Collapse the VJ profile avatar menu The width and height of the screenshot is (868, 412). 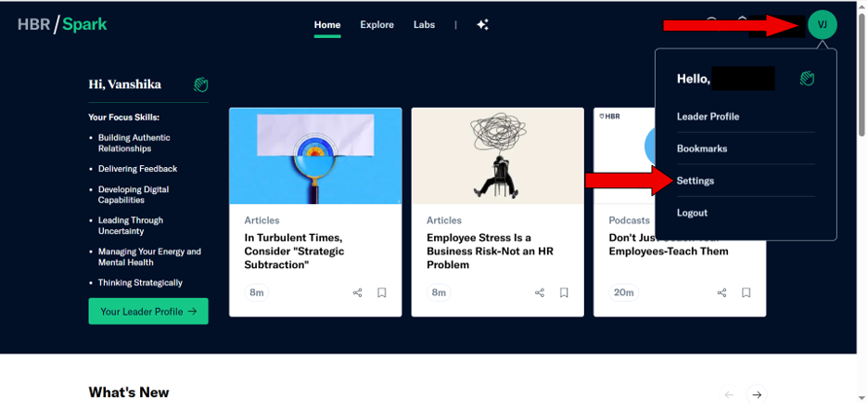822,25
